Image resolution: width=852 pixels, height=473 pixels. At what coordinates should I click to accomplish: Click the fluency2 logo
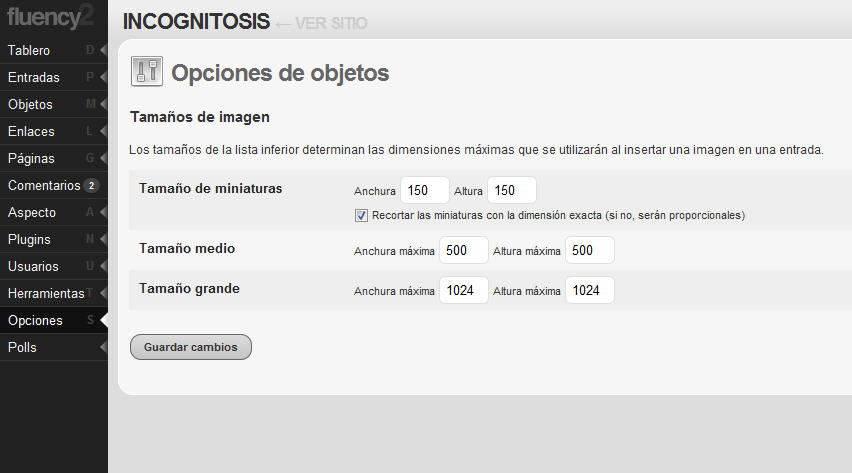[49, 16]
